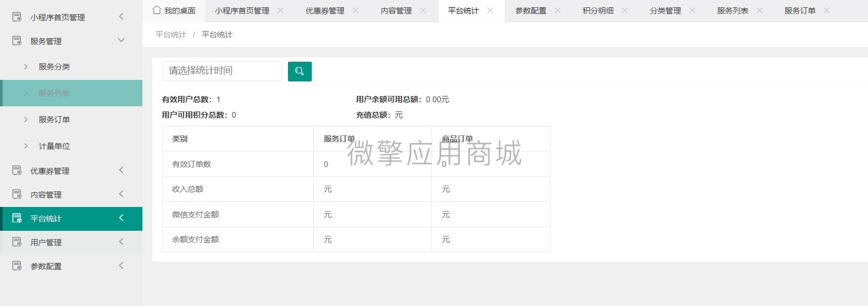Collapse the 服务管理 menu chevron

pos(121,40)
